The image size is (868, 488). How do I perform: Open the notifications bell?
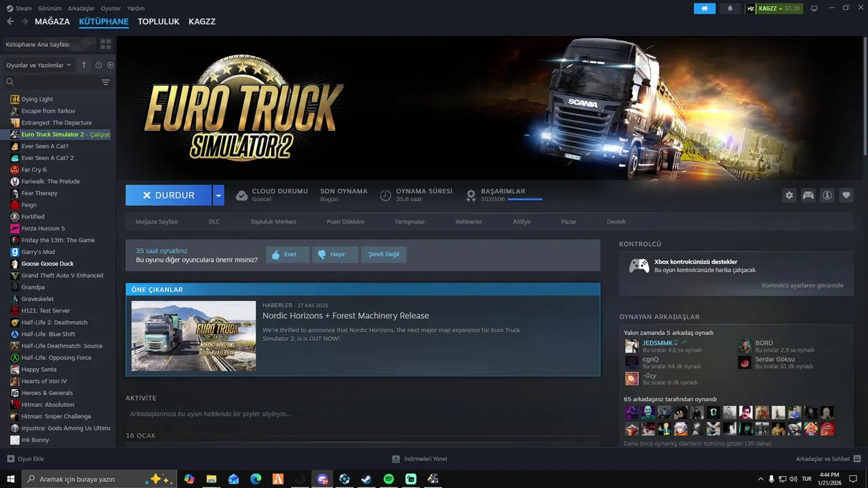pyautogui.click(x=730, y=9)
